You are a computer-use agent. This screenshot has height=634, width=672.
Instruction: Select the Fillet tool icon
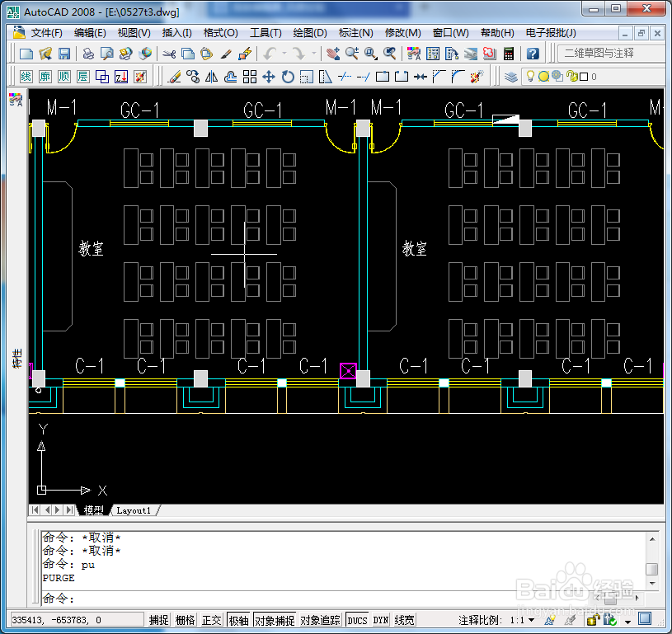pyautogui.click(x=458, y=77)
